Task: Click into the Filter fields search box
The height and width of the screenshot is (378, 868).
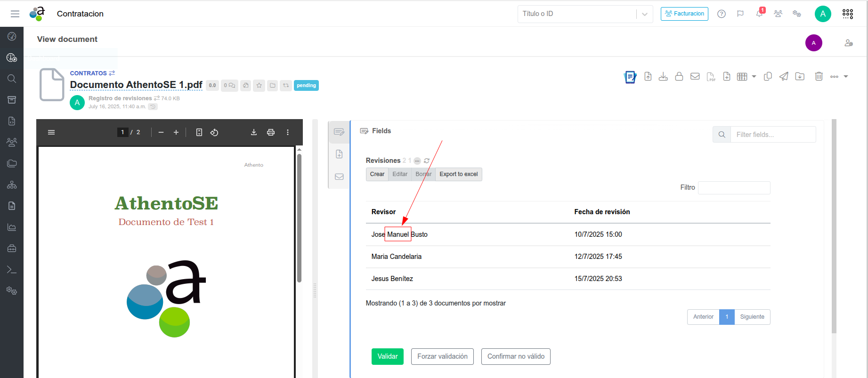Action: click(x=772, y=135)
